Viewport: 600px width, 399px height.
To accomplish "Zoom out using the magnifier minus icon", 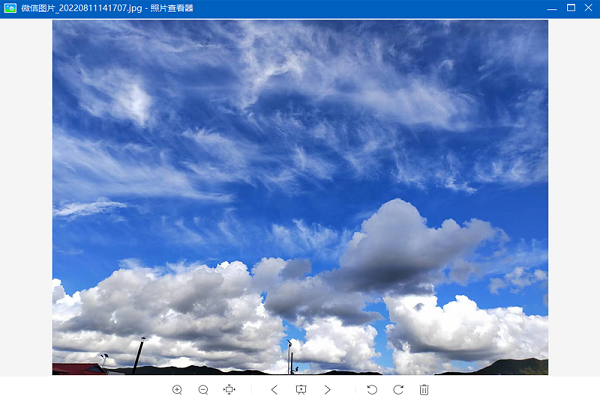I will point(203,389).
